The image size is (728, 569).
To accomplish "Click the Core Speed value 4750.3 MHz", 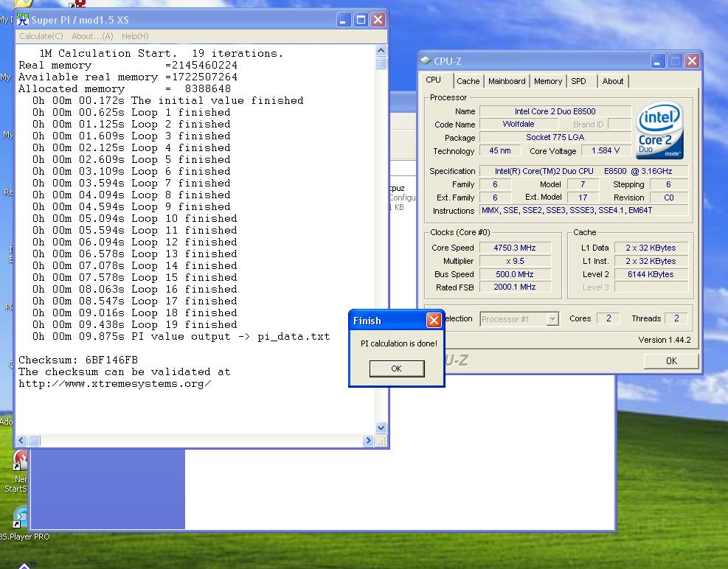I will pos(515,248).
